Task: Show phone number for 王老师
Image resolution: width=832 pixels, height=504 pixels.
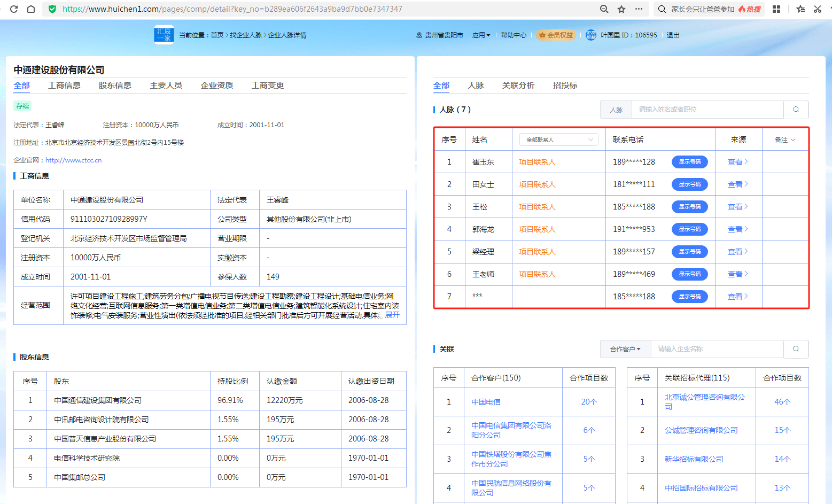Action: click(x=690, y=274)
